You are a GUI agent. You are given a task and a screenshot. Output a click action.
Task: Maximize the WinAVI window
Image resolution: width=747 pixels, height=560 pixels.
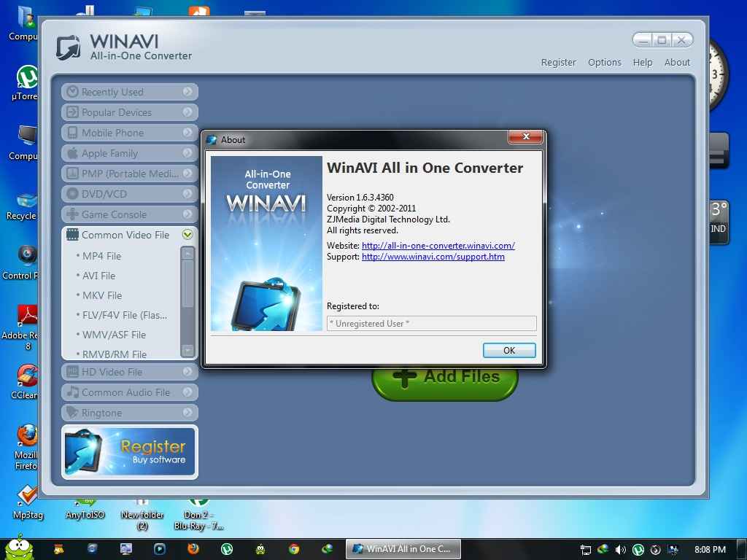(x=662, y=41)
